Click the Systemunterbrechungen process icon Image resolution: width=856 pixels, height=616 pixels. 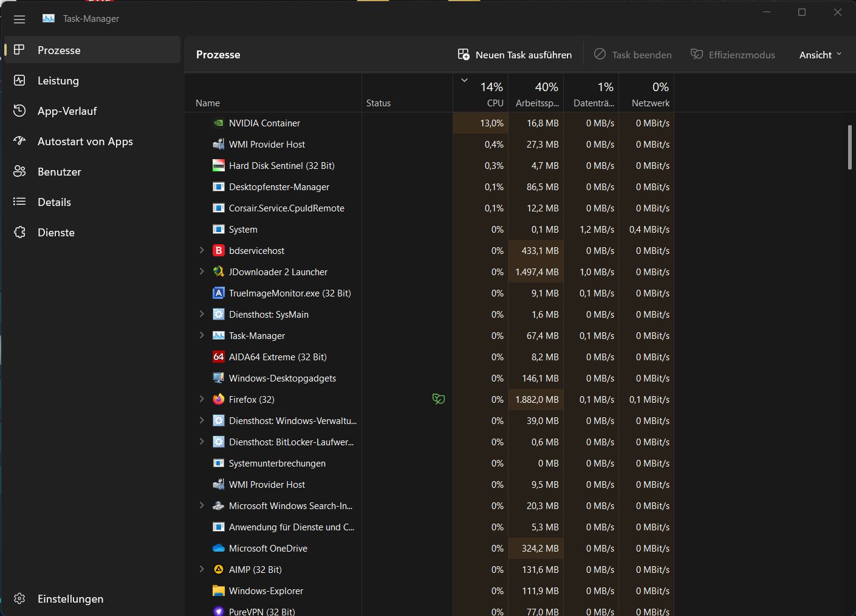click(x=219, y=463)
